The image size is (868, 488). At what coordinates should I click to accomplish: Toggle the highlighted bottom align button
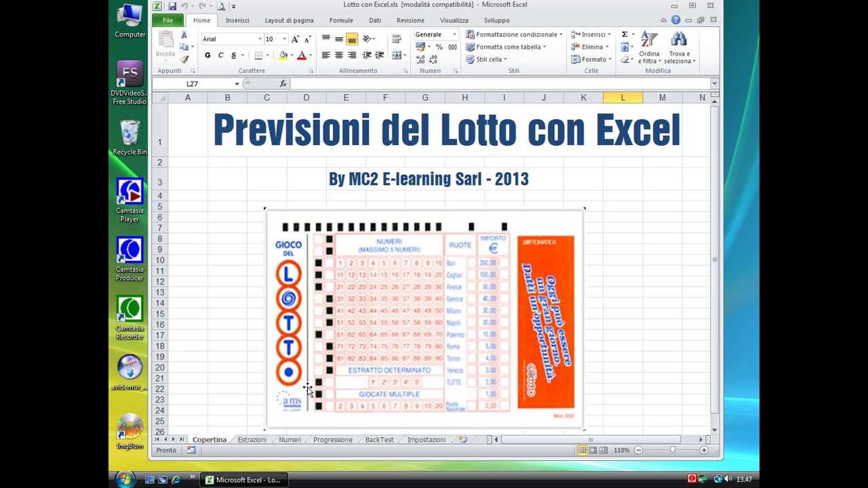pos(352,39)
